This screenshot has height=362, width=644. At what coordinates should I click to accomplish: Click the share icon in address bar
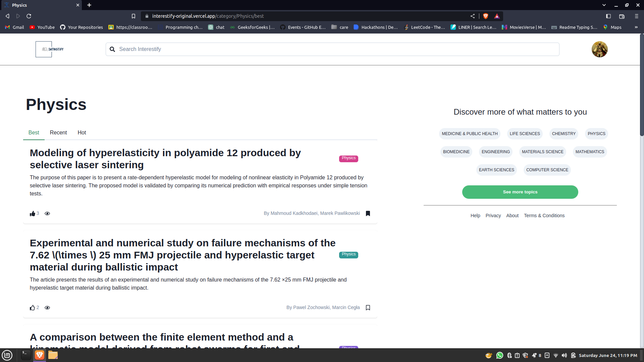473,16
